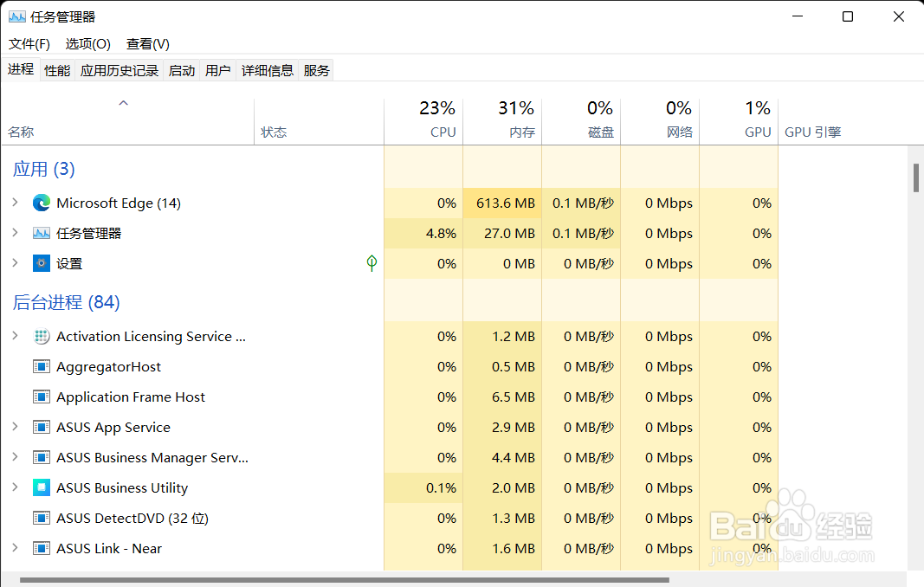This screenshot has height=587, width=924.
Task: Click the AggregatorHost process icon
Action: (42, 366)
